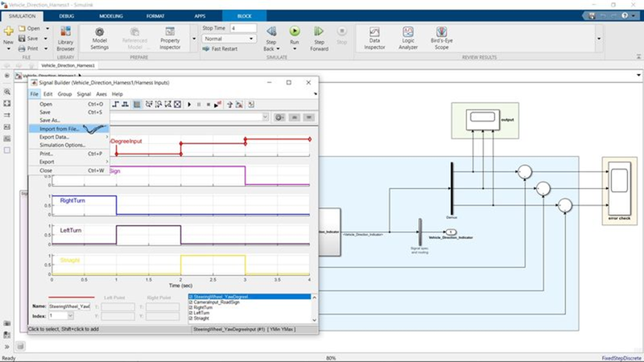
Task: Select the zoom Y tool in Signal Builder
Action: coord(158,105)
